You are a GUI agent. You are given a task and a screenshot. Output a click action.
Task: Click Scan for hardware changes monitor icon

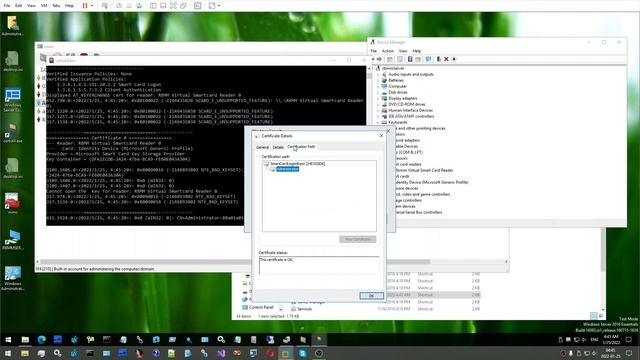428,59
